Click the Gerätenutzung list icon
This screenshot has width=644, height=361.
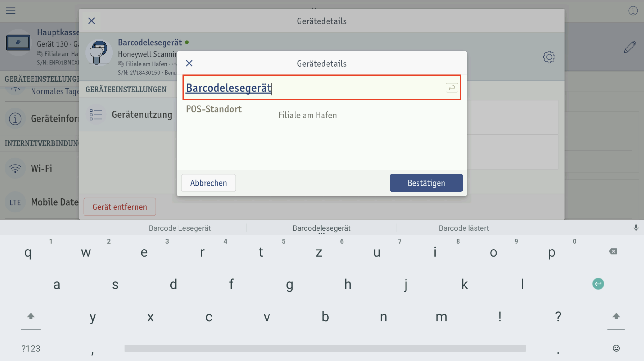coord(96,115)
